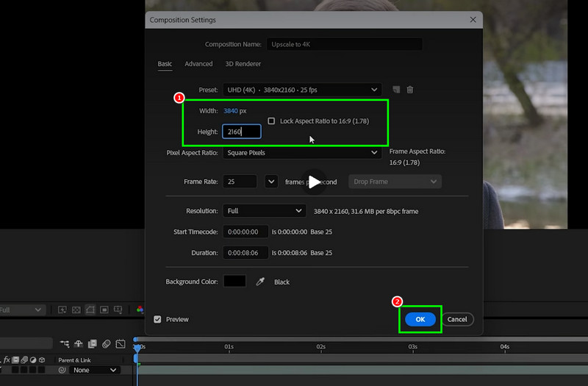Image resolution: width=588 pixels, height=386 pixels.
Task: Click the Composition Name field
Action: 345,44
